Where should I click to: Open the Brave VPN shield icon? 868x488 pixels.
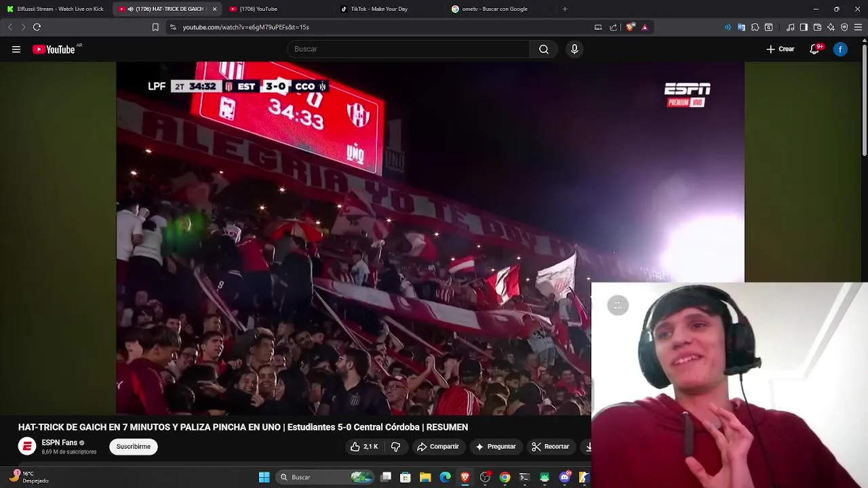[844, 27]
